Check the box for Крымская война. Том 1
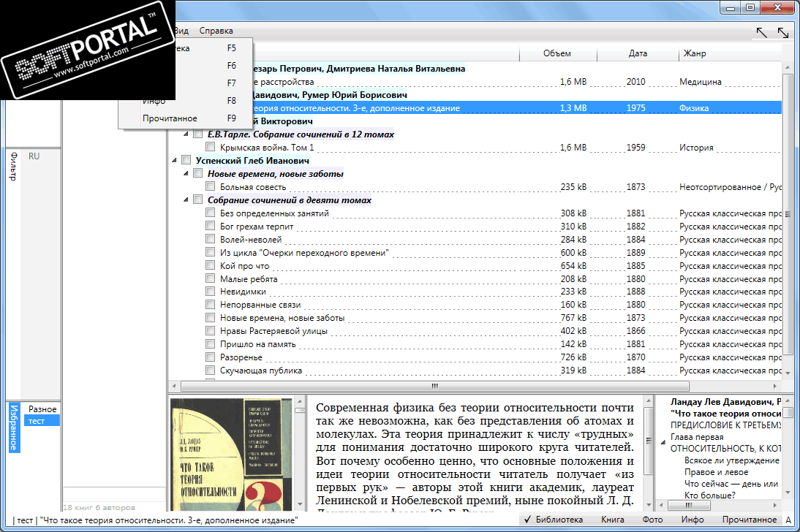The image size is (800, 532). (x=210, y=147)
